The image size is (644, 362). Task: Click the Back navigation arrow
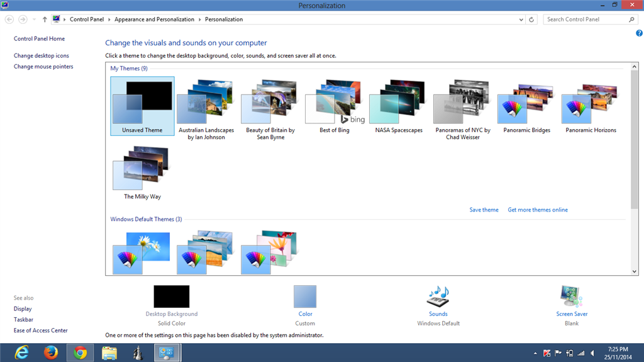click(9, 20)
